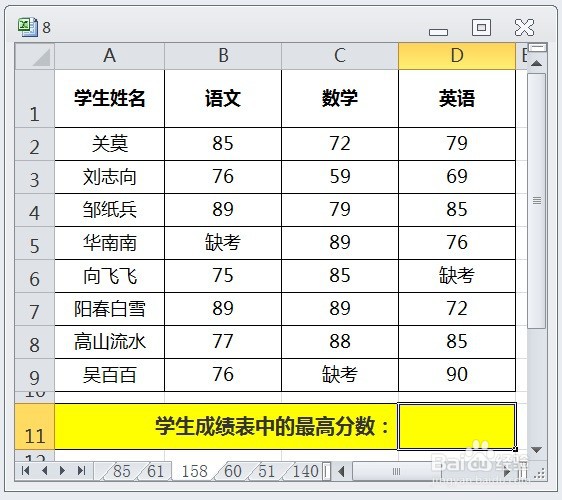This screenshot has width=562, height=500.
Task: Select 刘志向's 数学 score 59
Action: [340, 177]
